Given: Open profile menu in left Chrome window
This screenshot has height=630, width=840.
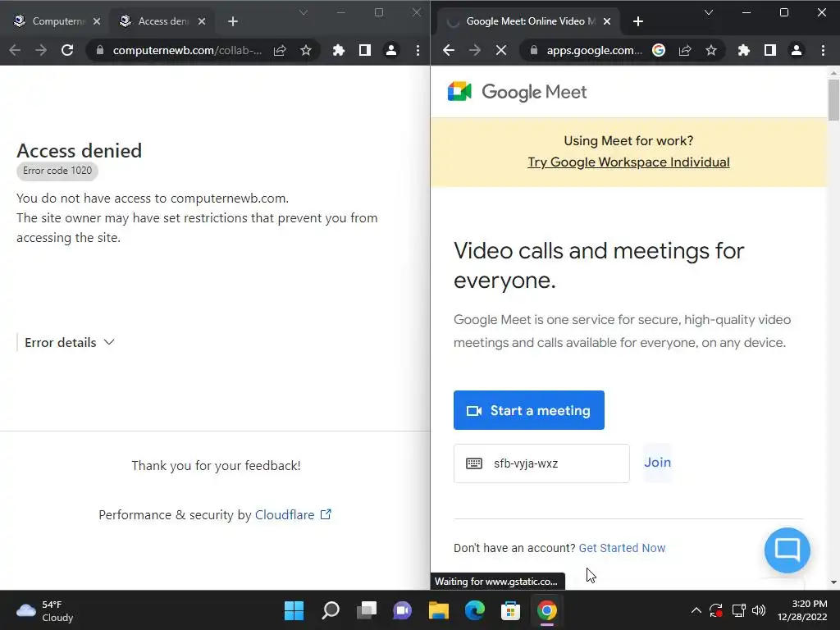Looking at the screenshot, I should [391, 50].
